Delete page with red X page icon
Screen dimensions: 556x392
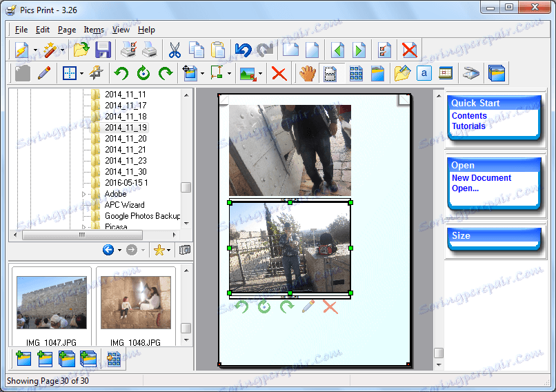410,50
